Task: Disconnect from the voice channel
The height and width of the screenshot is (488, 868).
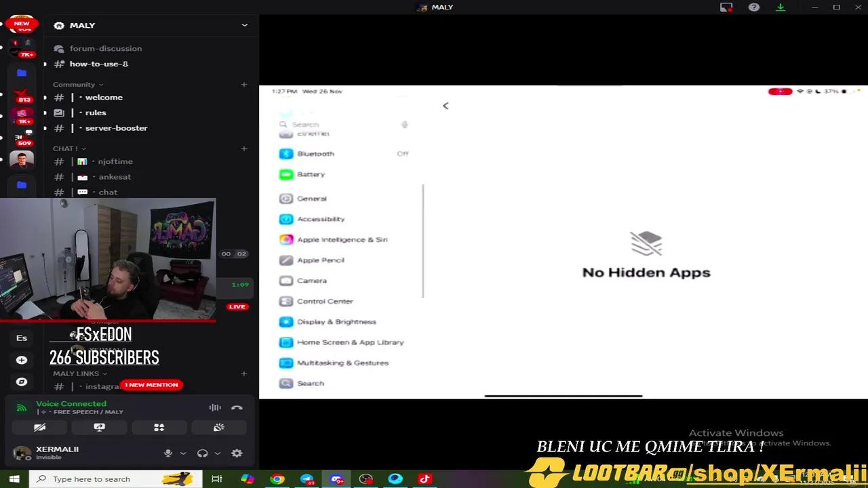Action: click(237, 407)
